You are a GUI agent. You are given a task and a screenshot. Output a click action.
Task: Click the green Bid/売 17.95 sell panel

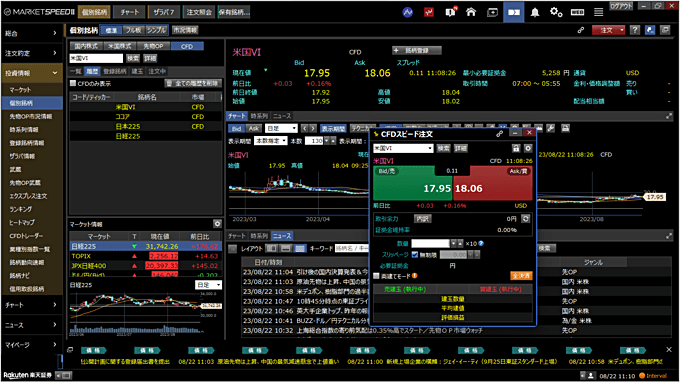pos(412,182)
